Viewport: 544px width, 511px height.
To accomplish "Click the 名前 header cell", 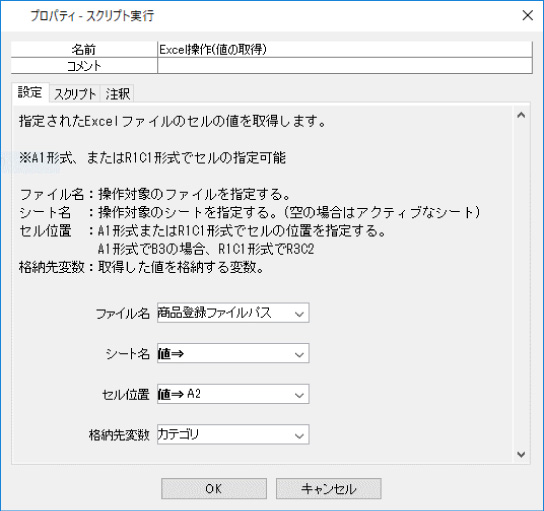I will tap(84, 50).
